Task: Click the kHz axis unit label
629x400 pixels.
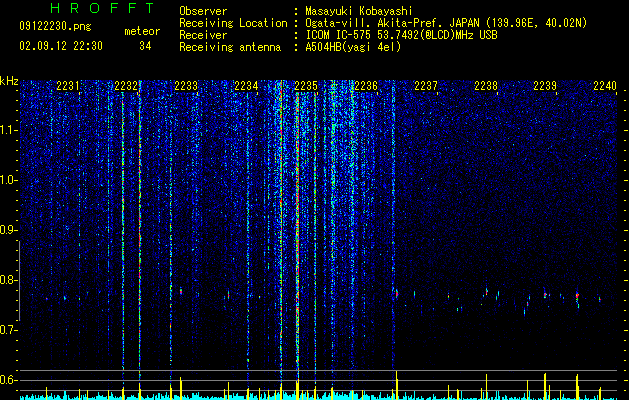Action: tap(9, 81)
